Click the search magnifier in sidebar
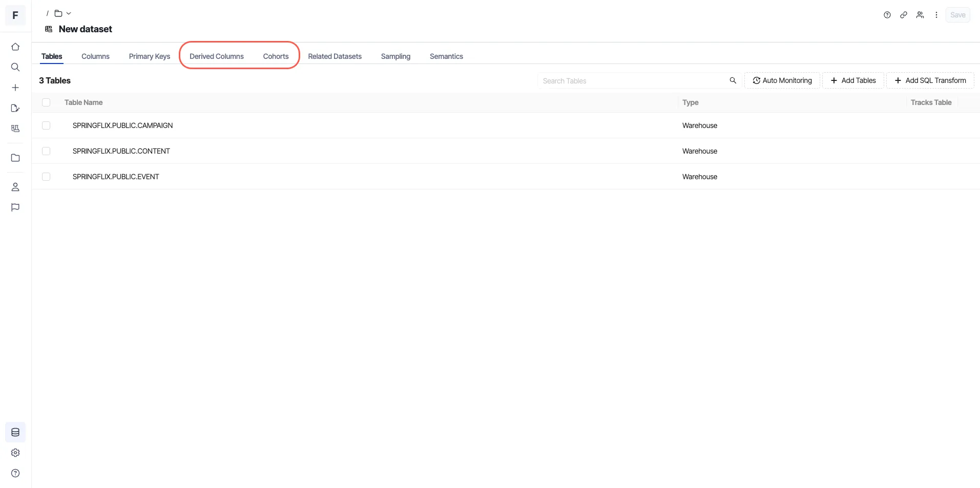 (x=15, y=67)
